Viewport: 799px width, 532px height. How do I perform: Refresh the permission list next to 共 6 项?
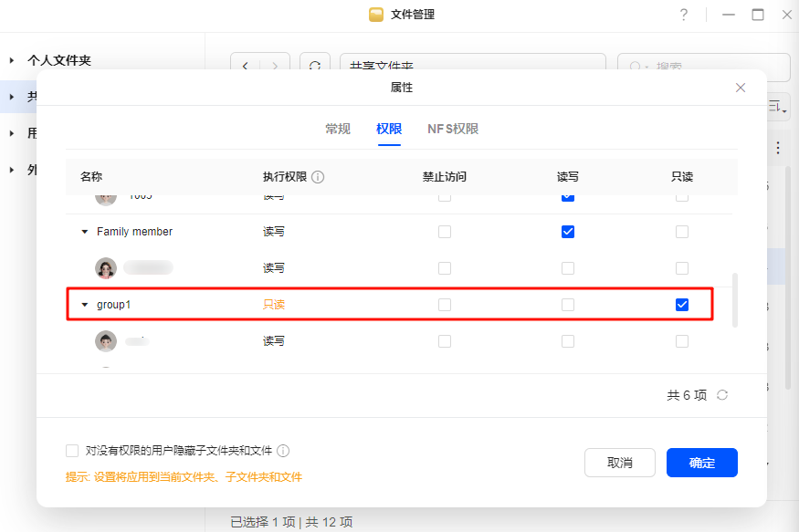[x=722, y=395]
